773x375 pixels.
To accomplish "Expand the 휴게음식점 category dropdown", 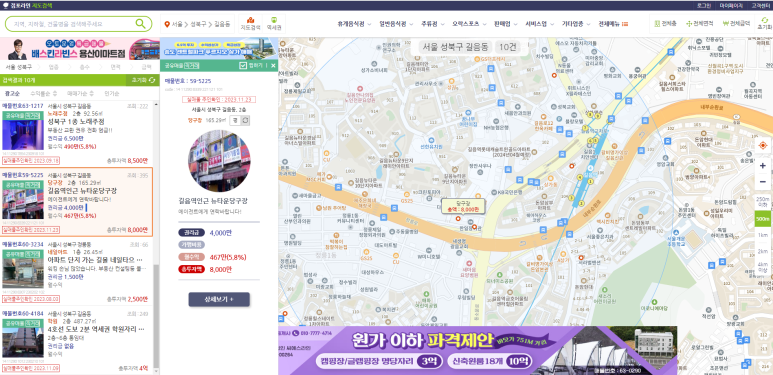I will (354, 24).
